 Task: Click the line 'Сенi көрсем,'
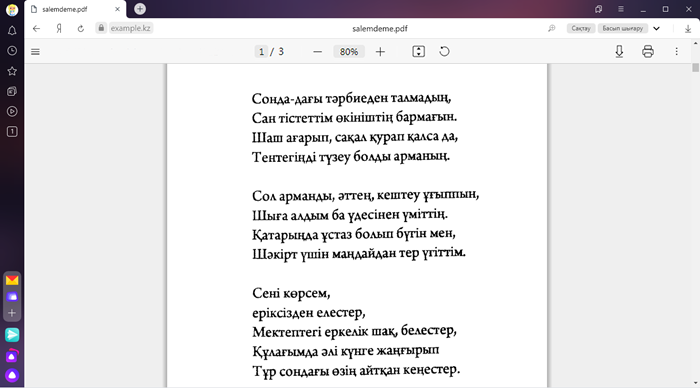(x=291, y=293)
